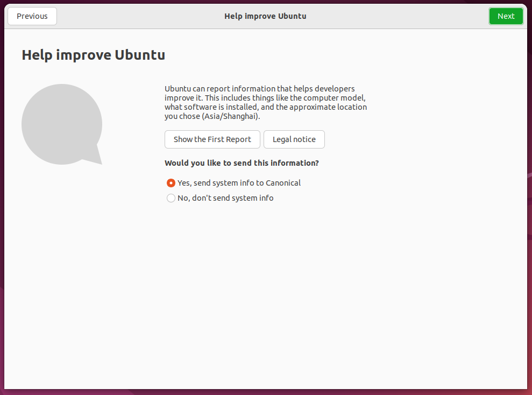Click 'Would you like to send this information?' text
Screen dimensions: 532x395
pyautogui.click(x=242, y=163)
